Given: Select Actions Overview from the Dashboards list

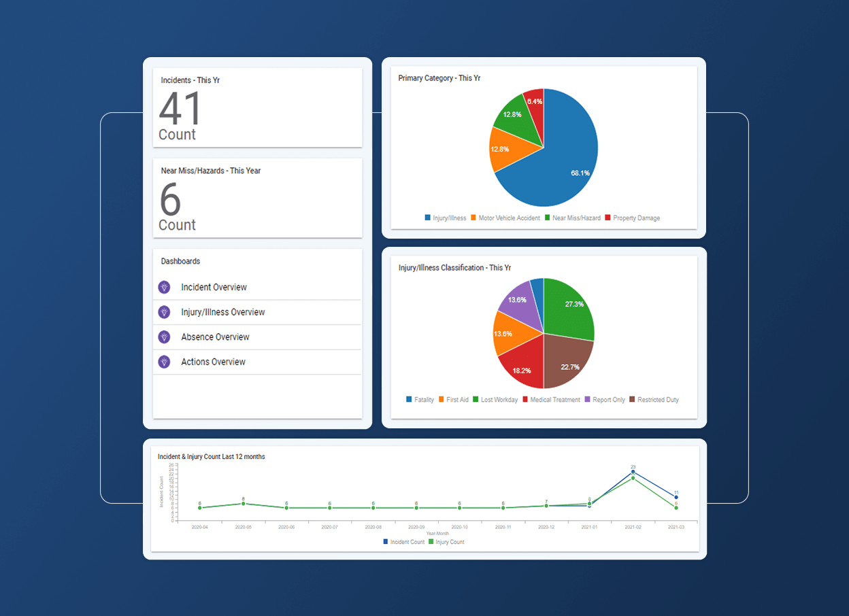Looking at the screenshot, I should point(212,362).
